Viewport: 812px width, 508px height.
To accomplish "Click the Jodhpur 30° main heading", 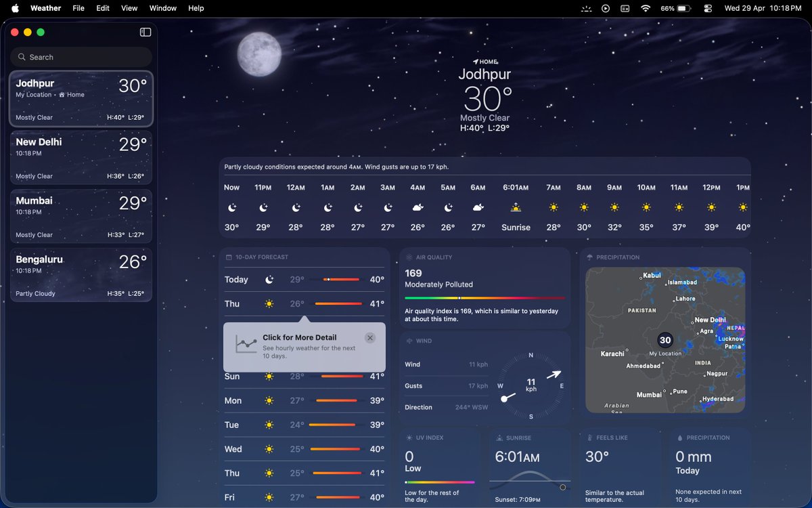I will [485, 91].
